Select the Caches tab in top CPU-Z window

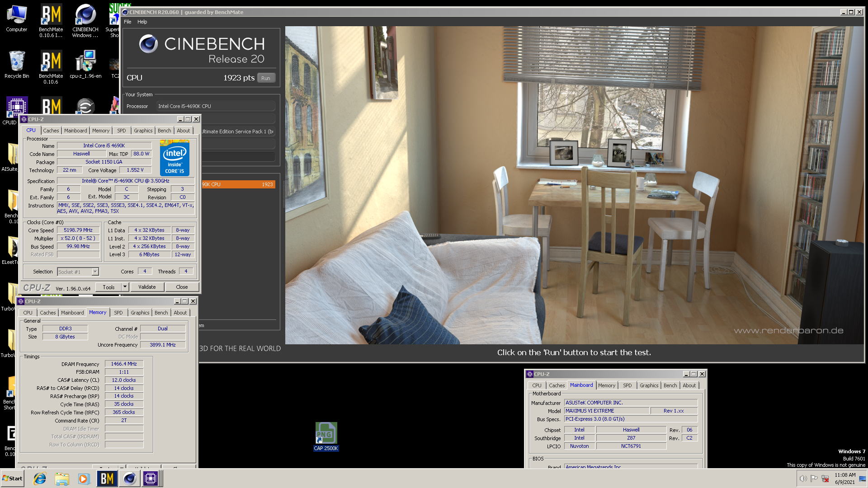(x=51, y=131)
